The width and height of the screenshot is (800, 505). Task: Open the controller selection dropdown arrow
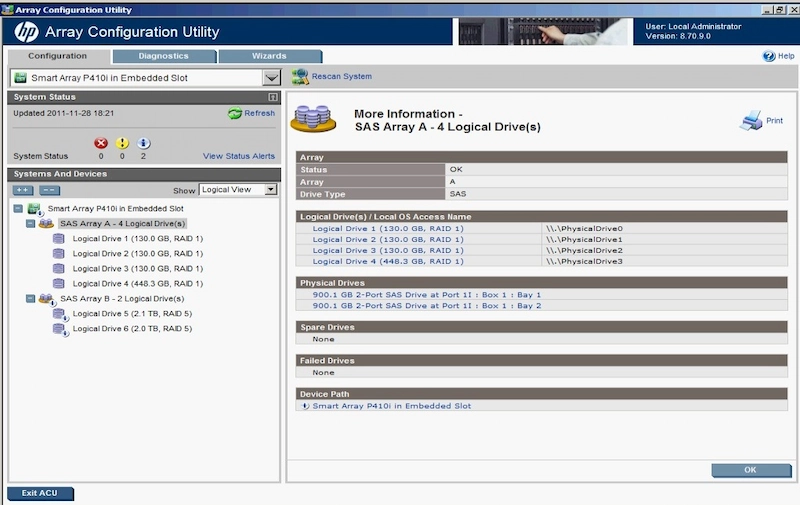click(x=272, y=78)
